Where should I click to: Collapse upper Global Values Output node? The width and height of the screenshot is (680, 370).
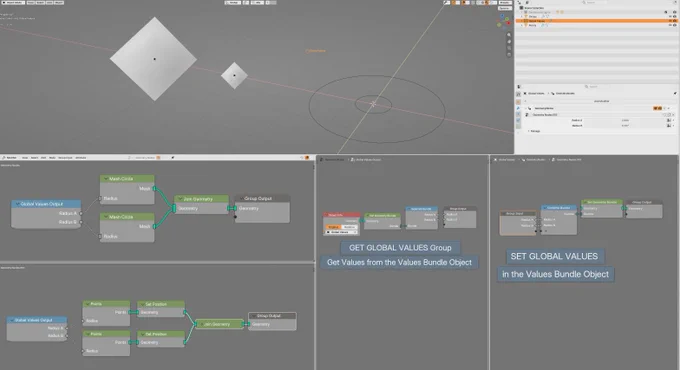pyautogui.click(x=17, y=204)
